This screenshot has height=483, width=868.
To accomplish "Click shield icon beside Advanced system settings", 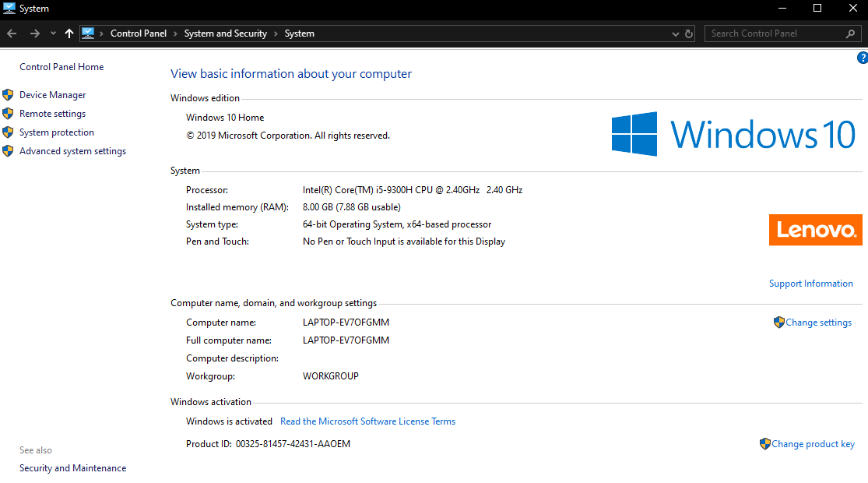I will click(x=8, y=151).
